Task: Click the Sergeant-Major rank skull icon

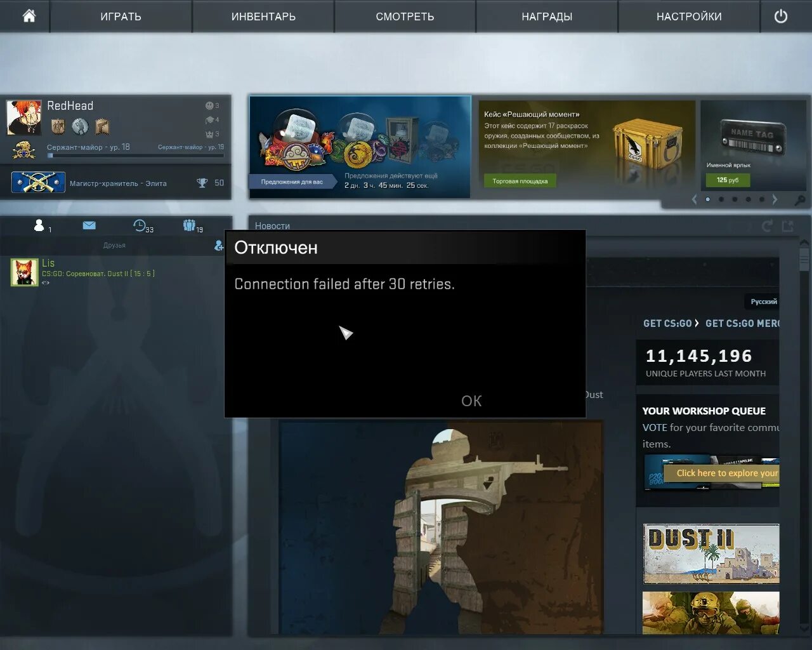Action: tap(24, 150)
